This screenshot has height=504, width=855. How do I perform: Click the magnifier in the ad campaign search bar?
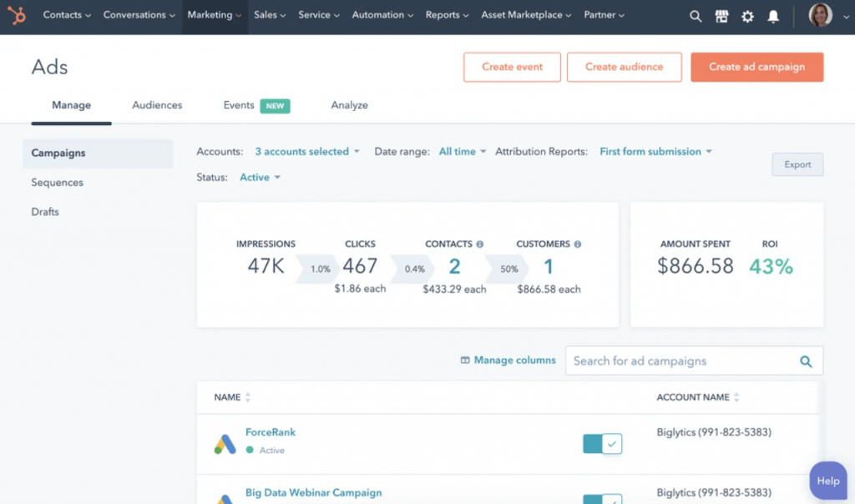click(x=806, y=360)
